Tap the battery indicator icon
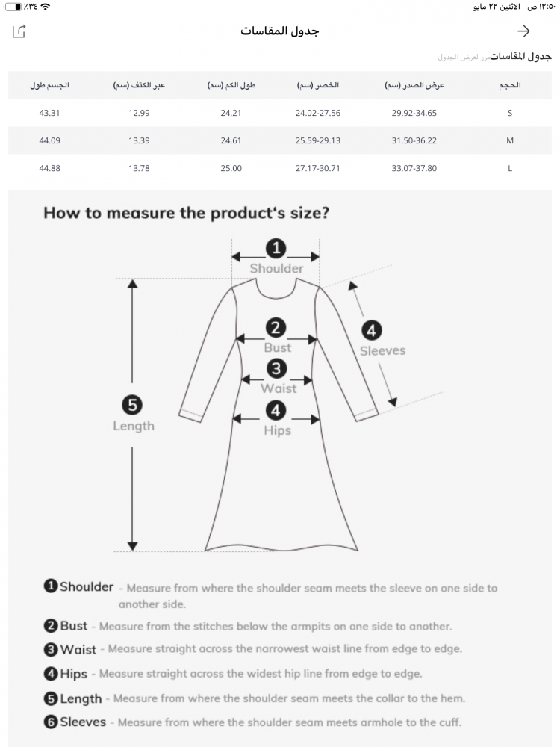 point(13,7)
